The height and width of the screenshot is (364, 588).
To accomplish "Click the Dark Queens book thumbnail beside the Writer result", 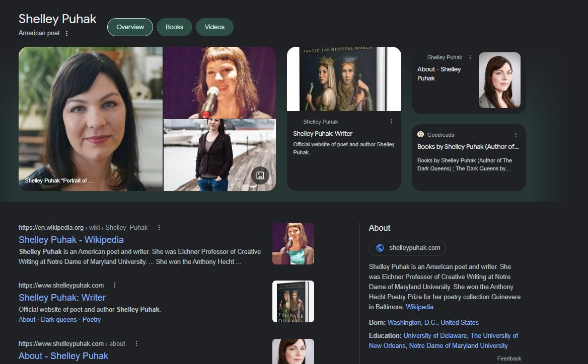I will point(293,302).
